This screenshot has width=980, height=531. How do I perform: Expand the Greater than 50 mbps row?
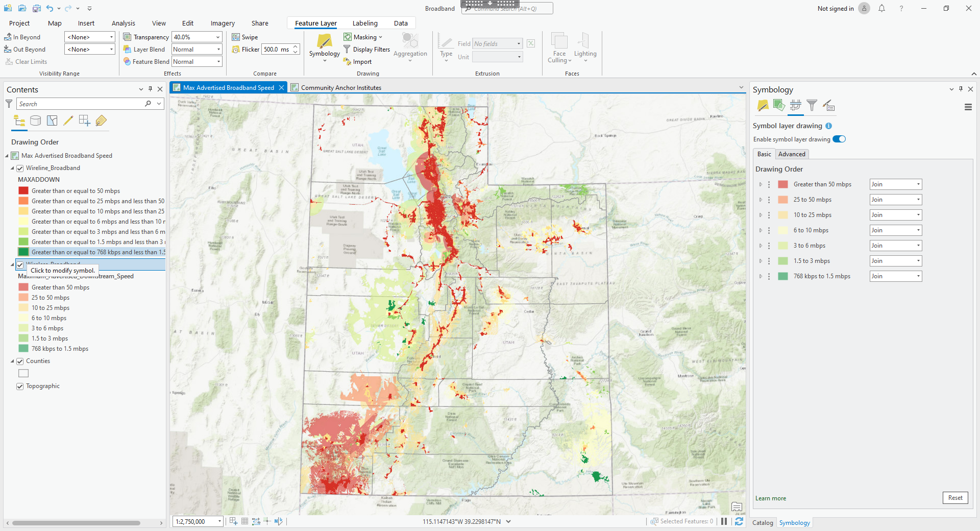click(761, 184)
